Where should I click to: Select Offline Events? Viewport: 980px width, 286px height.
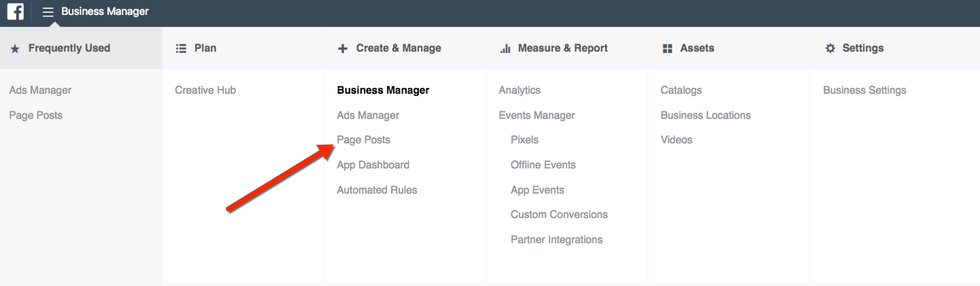point(543,165)
